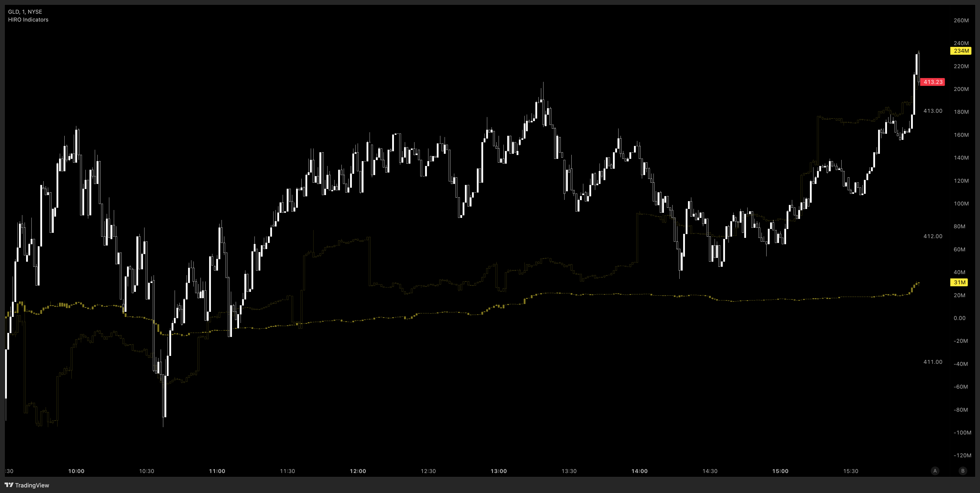Click the TradingView logo

point(27,485)
